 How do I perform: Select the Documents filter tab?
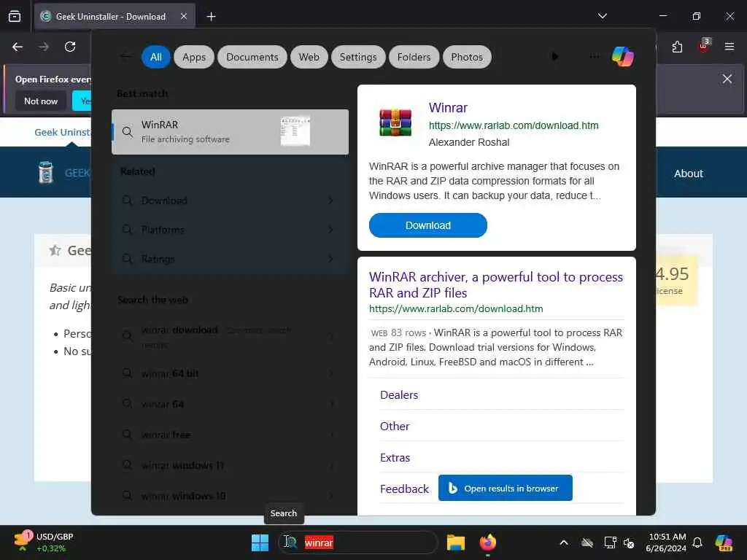[252, 57]
